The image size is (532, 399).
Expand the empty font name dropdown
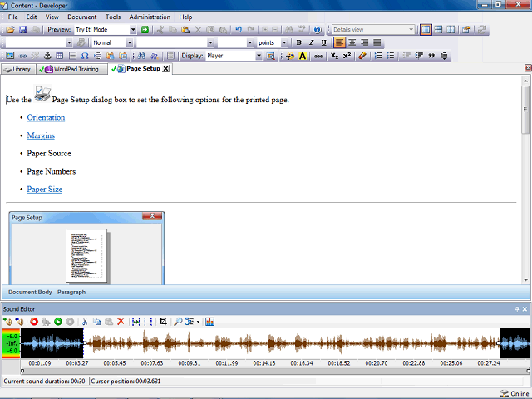[210, 42]
